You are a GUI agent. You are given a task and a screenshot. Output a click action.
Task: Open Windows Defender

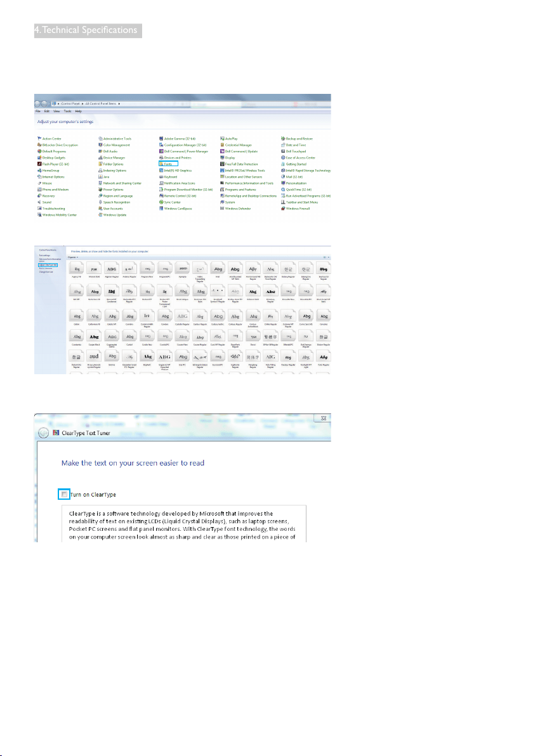(236, 209)
